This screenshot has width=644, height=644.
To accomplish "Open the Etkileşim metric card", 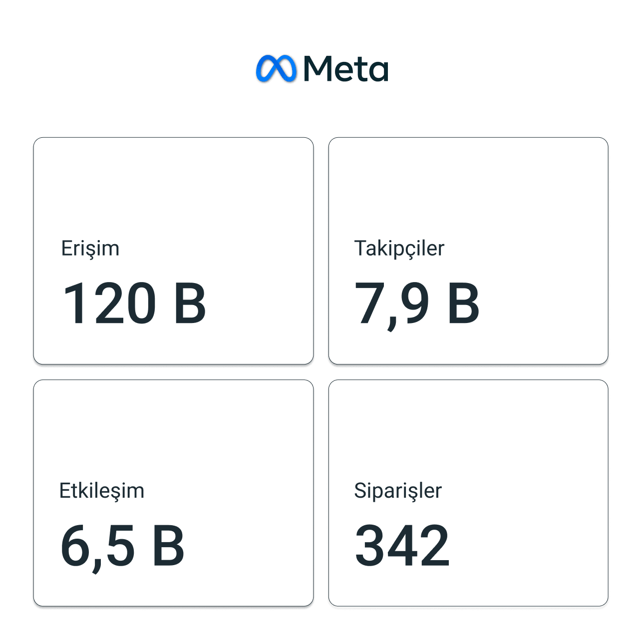I will pos(173,493).
